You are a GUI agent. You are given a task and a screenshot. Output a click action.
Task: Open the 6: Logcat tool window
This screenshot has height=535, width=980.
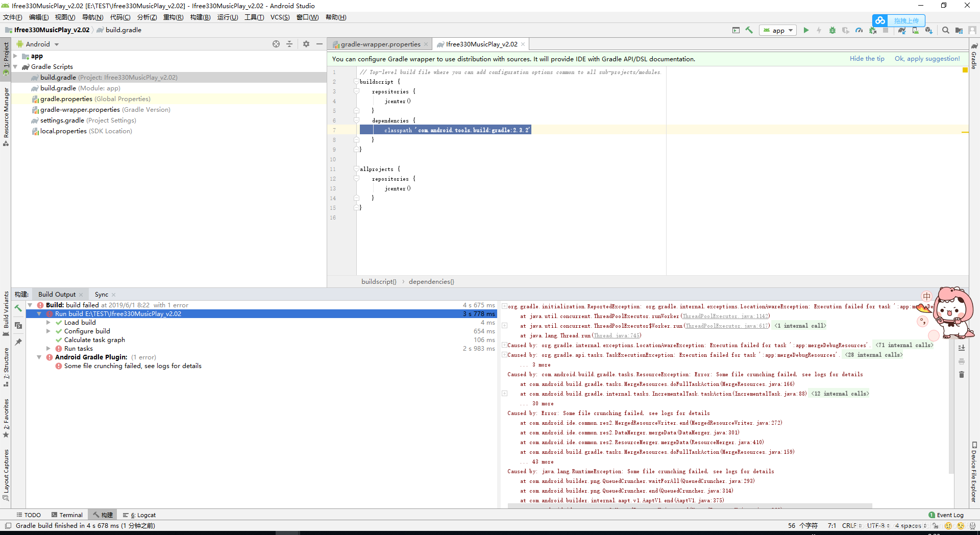pos(139,515)
